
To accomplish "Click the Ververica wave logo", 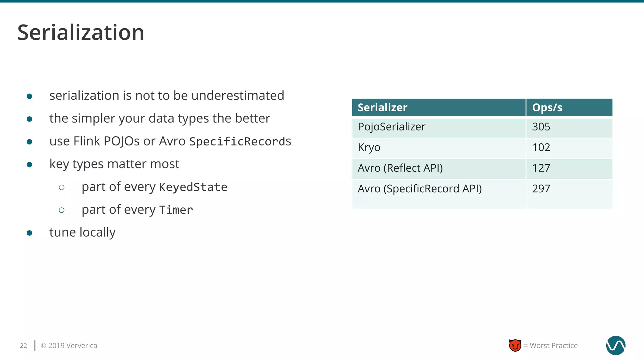I will [x=615, y=345].
